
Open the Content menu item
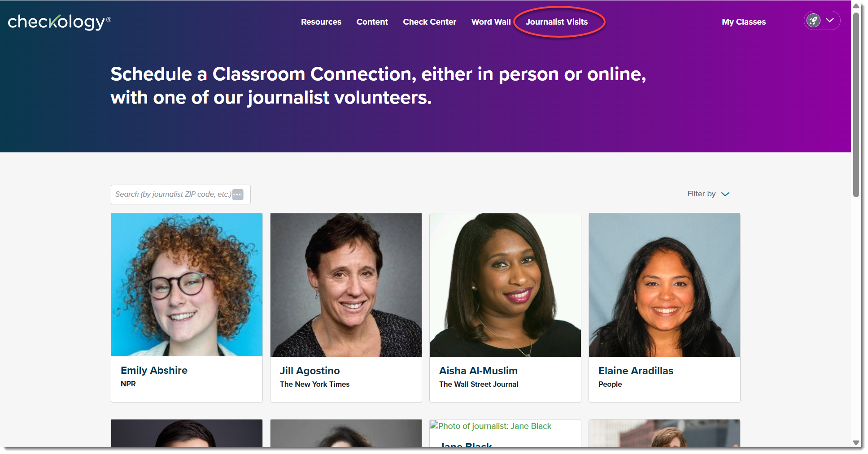tap(372, 22)
